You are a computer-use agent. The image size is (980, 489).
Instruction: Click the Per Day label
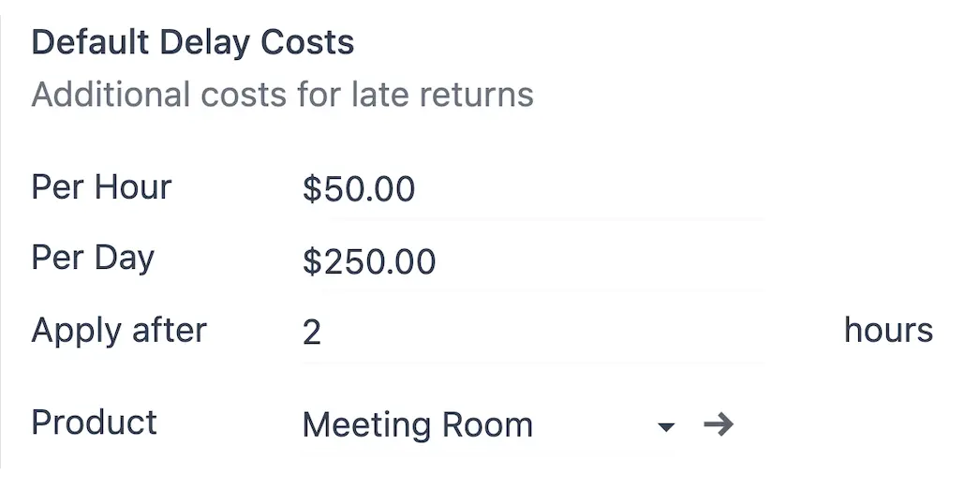(93, 259)
